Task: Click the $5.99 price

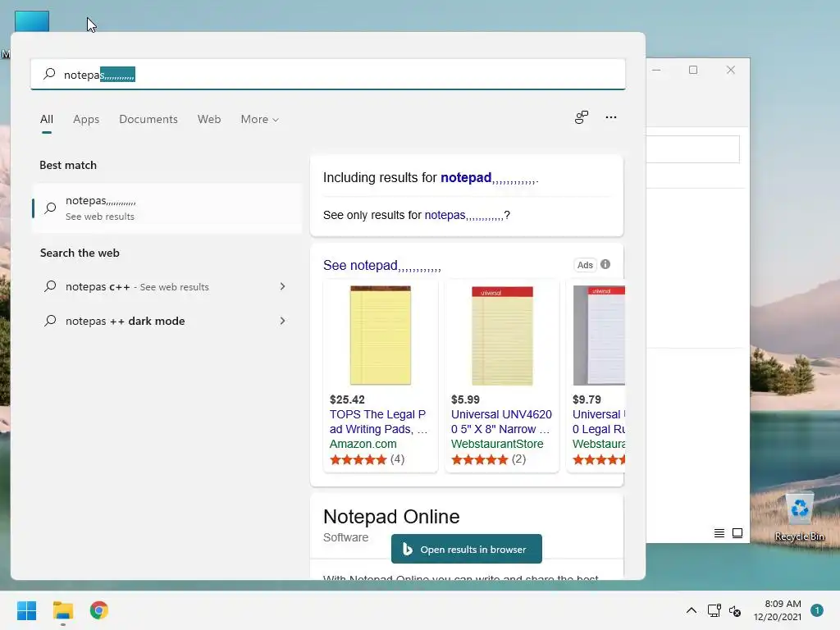Action: 466,399
